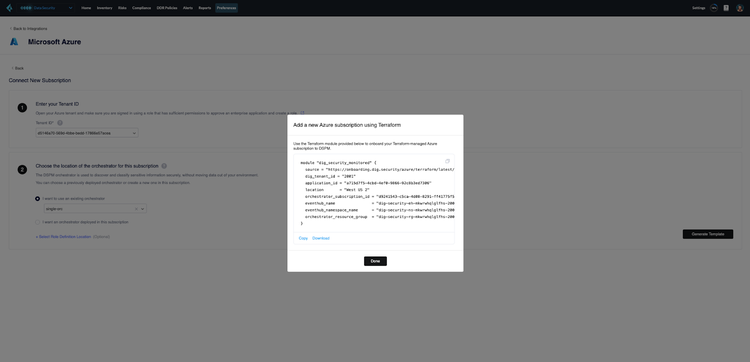
Task: Click the dialog title 'Add a new Azure subscription using Terraform'
Action: (347, 125)
